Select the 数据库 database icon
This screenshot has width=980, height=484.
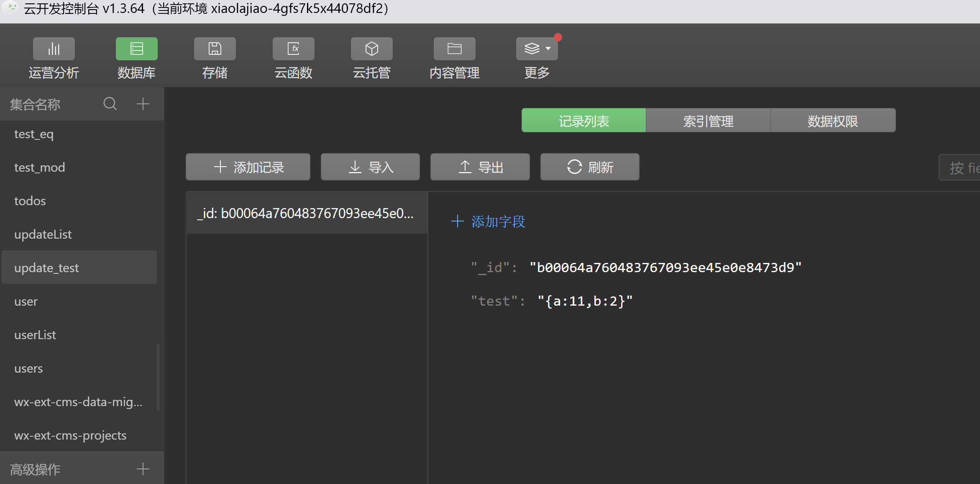[x=136, y=49]
